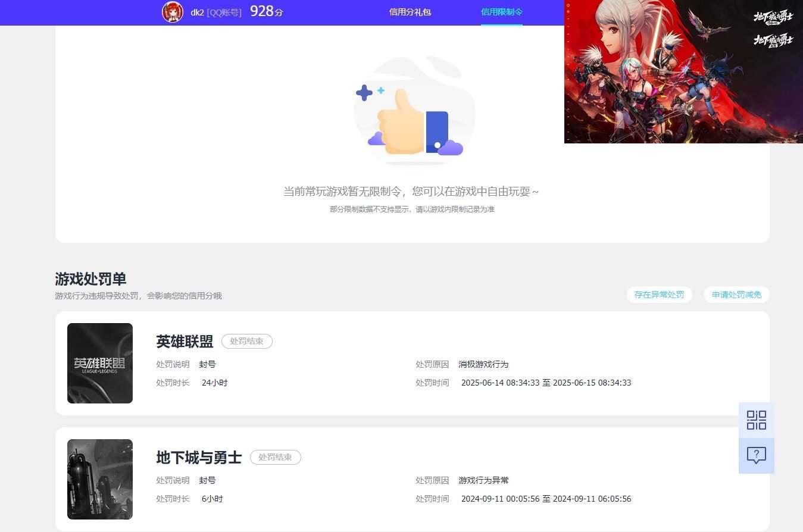Open the QR code side icon
Screen dimensions: 803x532
click(x=757, y=420)
